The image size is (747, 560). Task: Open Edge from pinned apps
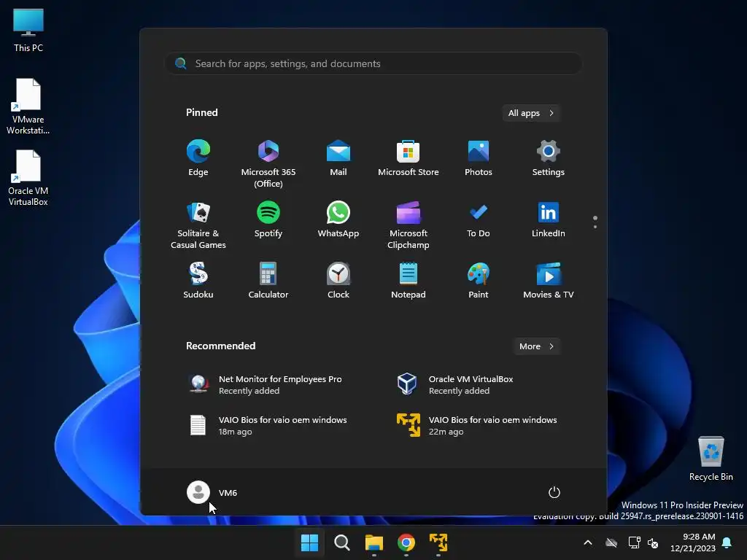click(198, 158)
